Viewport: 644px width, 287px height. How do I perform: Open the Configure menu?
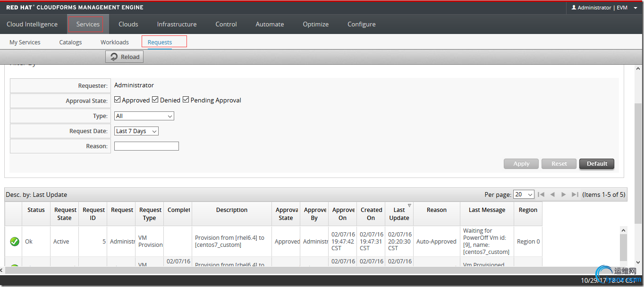pyautogui.click(x=362, y=24)
